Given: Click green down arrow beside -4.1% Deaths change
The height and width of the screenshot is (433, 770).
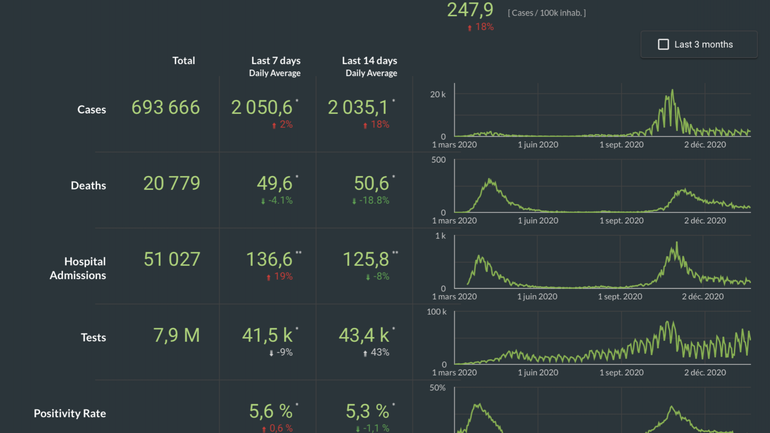Looking at the screenshot, I should 264,201.
